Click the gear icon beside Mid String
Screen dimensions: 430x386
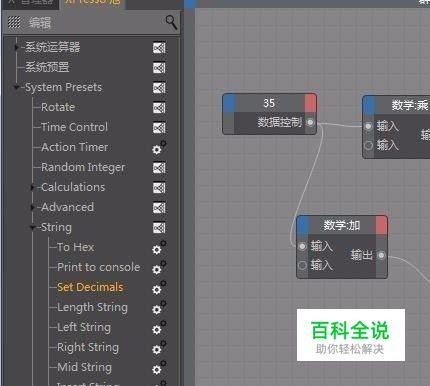pyautogui.click(x=159, y=368)
